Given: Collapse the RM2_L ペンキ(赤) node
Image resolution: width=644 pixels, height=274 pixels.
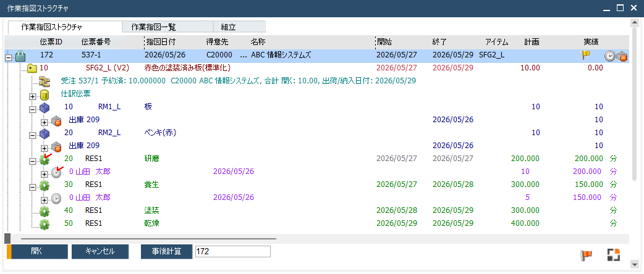Looking at the screenshot, I should tap(32, 135).
